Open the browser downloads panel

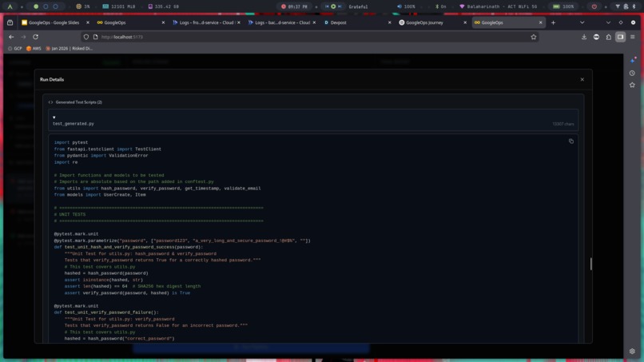(x=584, y=37)
